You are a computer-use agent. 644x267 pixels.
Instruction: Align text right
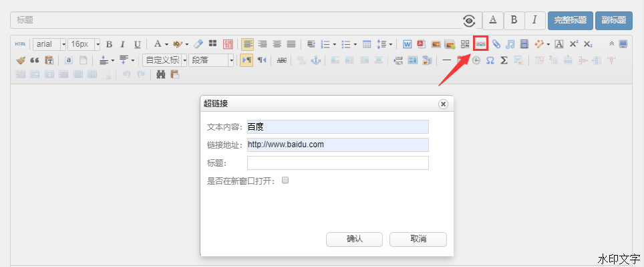click(263, 44)
